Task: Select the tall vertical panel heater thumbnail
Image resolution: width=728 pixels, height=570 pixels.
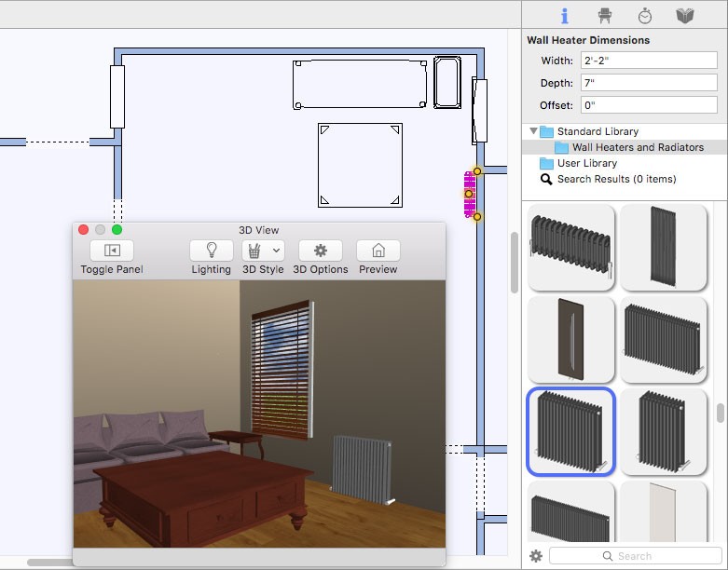Action: [664, 247]
